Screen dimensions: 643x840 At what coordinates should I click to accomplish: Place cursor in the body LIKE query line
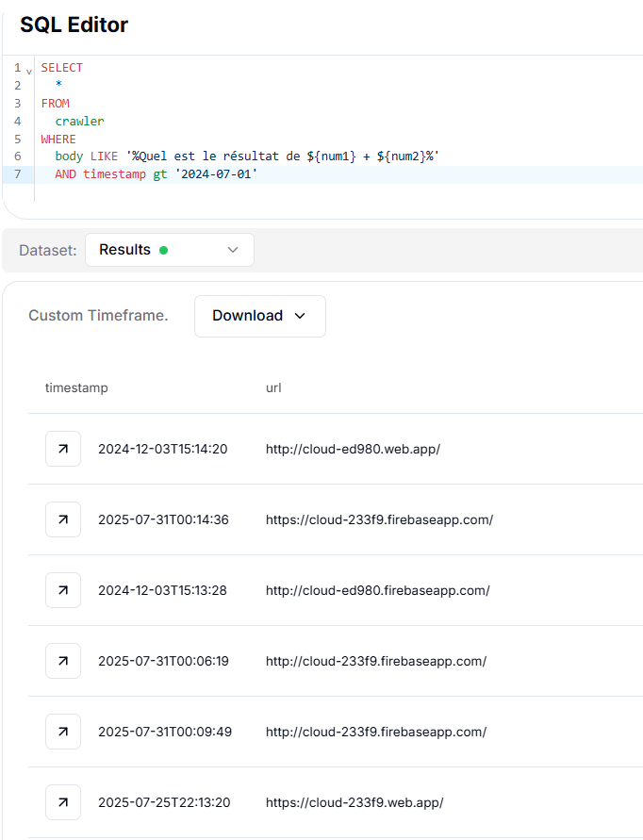click(247, 156)
